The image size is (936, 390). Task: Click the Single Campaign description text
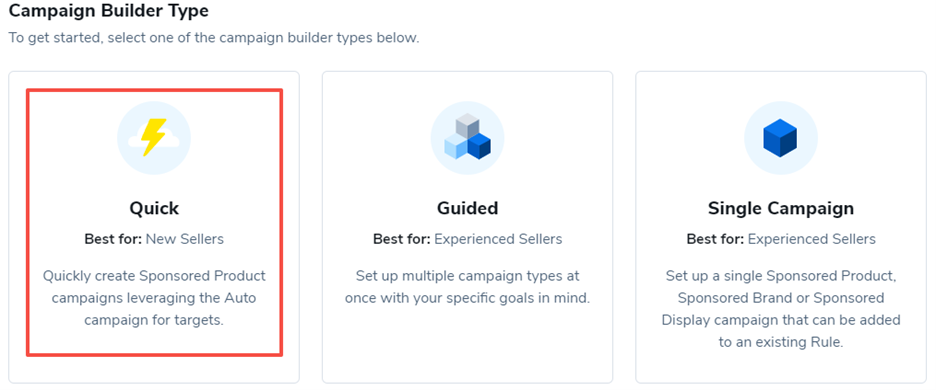pos(781,309)
